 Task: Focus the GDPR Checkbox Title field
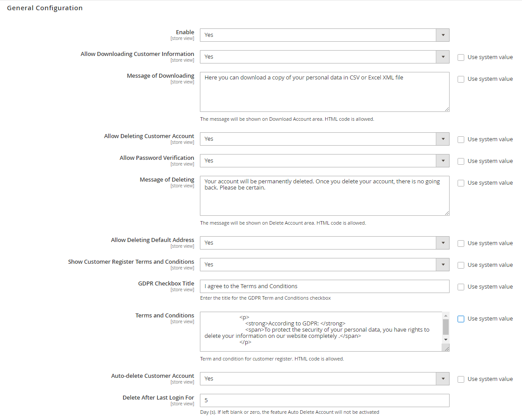[324, 286]
